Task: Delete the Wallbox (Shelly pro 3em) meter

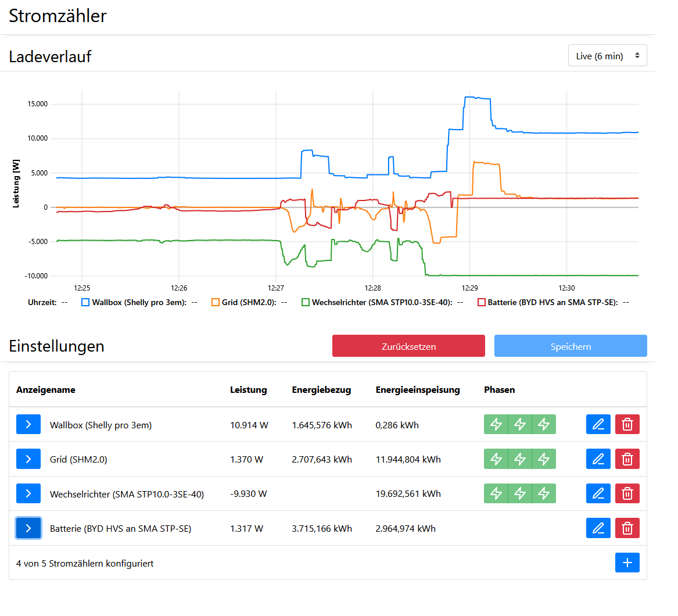Action: coord(627,424)
